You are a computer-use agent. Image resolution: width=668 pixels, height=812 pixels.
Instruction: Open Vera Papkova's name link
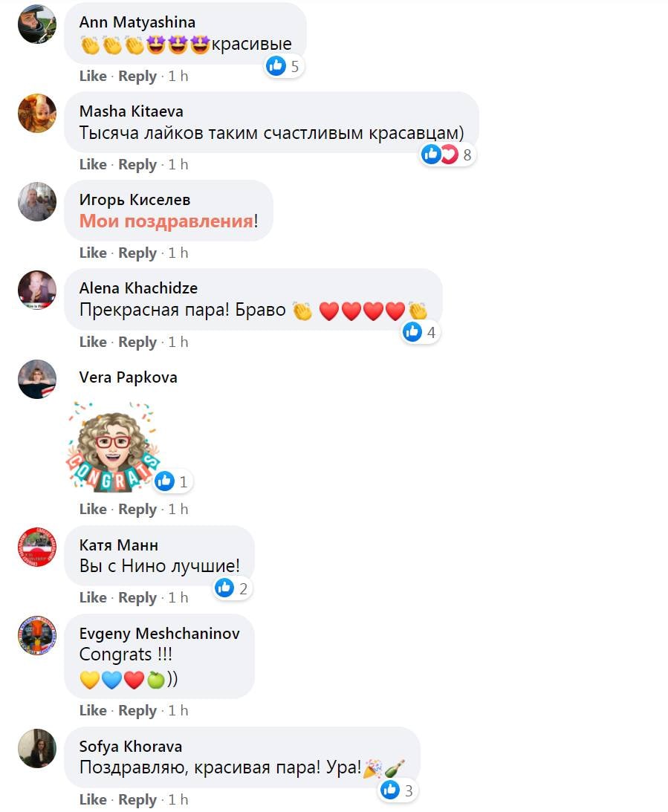tap(128, 377)
